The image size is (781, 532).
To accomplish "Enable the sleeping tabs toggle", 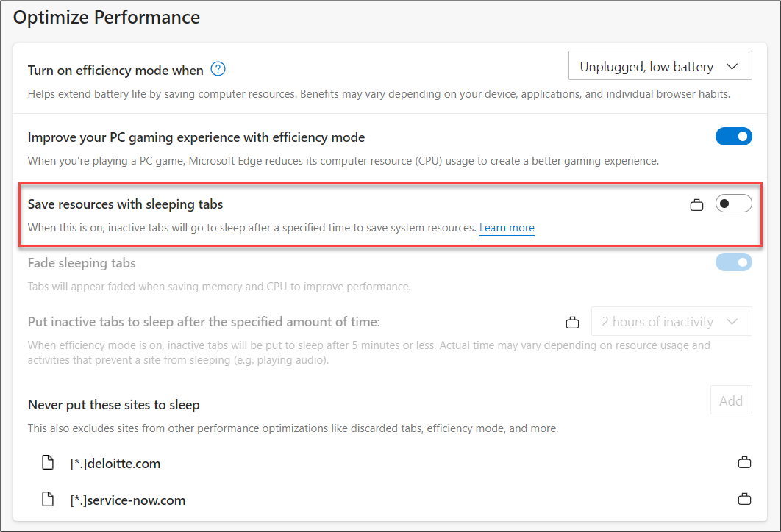I will click(x=733, y=204).
